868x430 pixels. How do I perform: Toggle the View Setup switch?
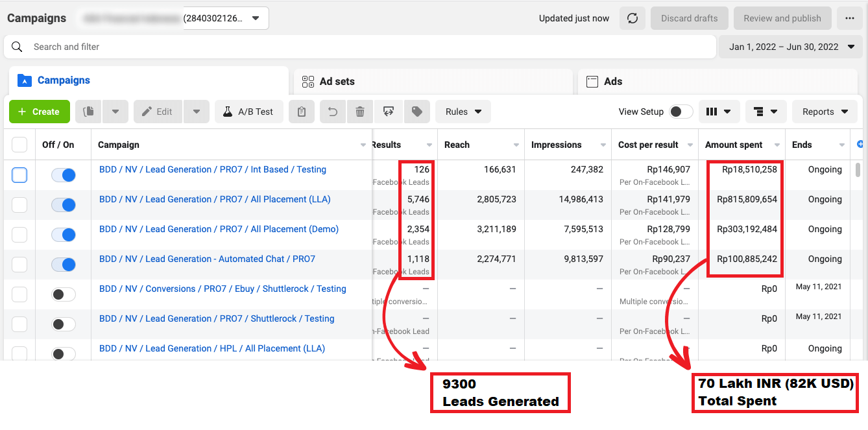[x=681, y=112]
